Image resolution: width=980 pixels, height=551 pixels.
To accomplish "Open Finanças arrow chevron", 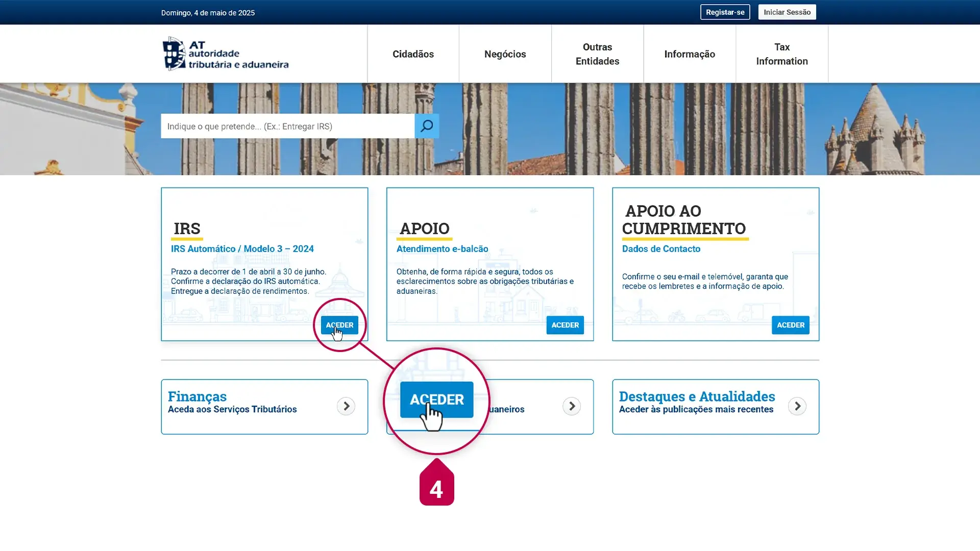I will coord(346,406).
